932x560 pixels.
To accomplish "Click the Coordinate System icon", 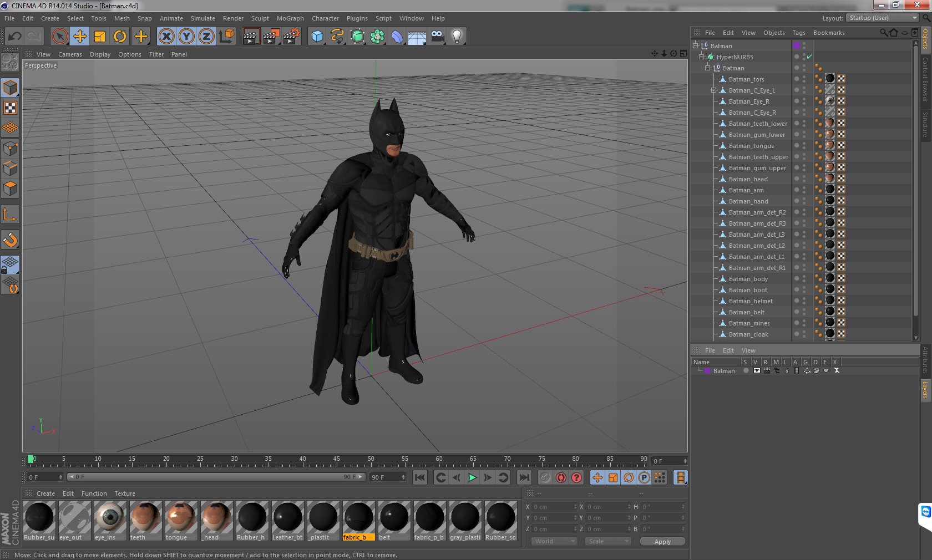I will tap(226, 37).
